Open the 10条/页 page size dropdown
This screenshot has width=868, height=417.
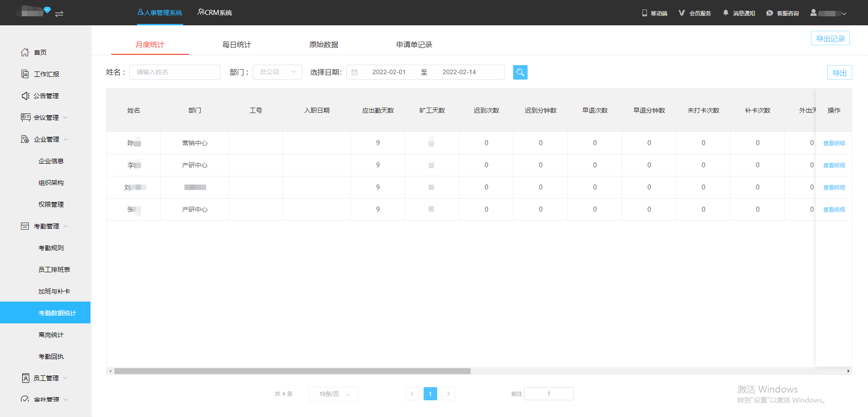(x=333, y=394)
